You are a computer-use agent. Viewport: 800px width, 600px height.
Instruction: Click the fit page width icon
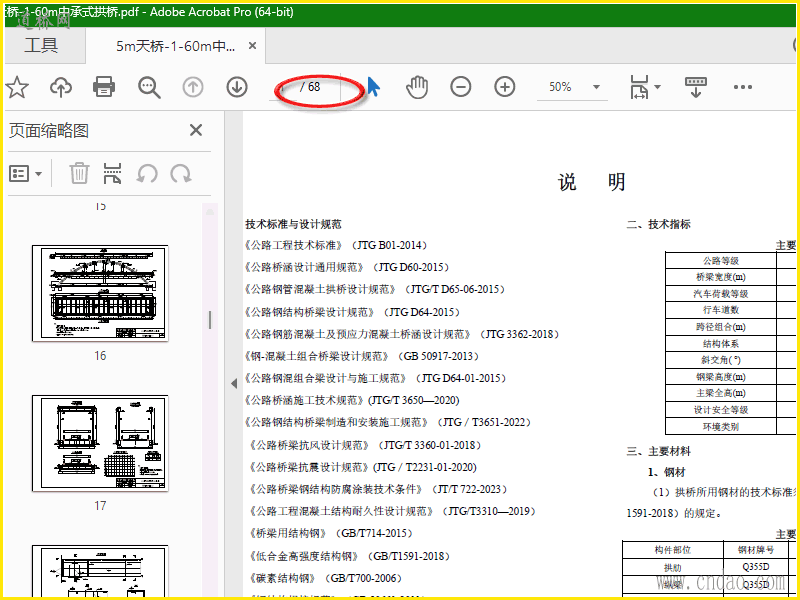click(639, 87)
